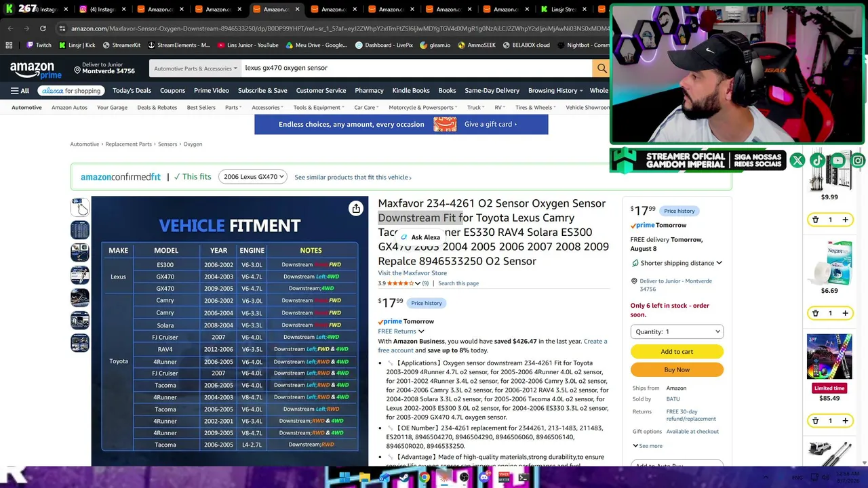Open the Accessories submenu dropdown

click(x=268, y=108)
